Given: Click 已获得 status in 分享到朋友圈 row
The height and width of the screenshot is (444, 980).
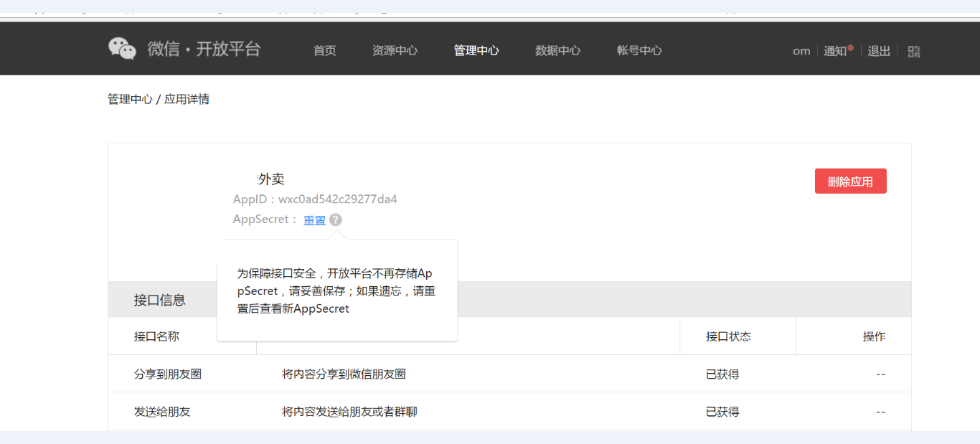Looking at the screenshot, I should tap(722, 374).
